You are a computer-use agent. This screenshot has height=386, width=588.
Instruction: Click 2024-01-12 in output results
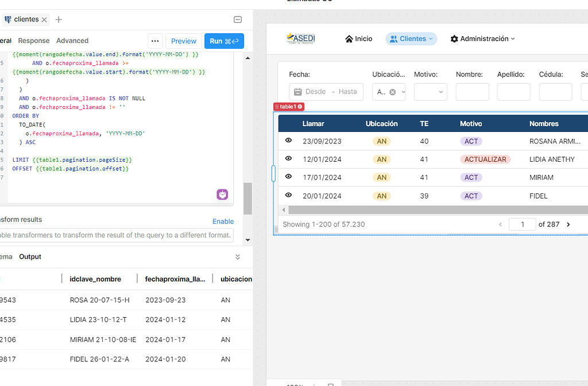[x=165, y=319]
